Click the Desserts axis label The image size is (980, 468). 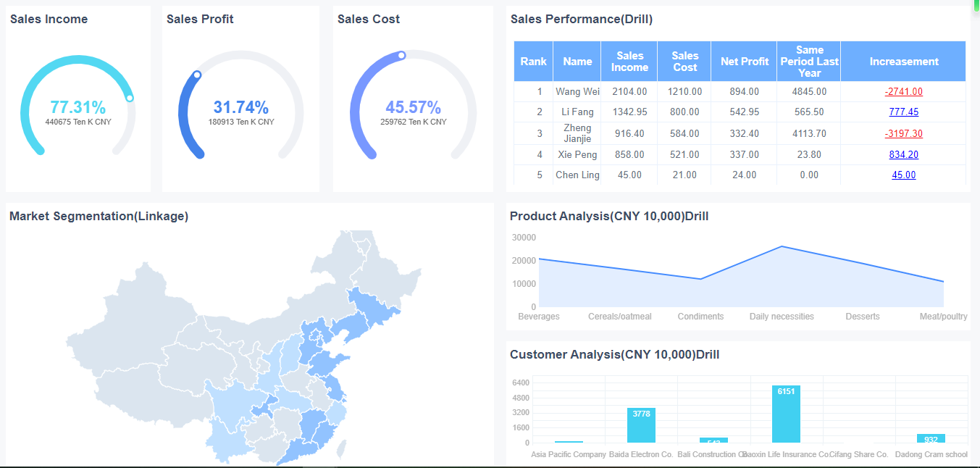tap(863, 317)
